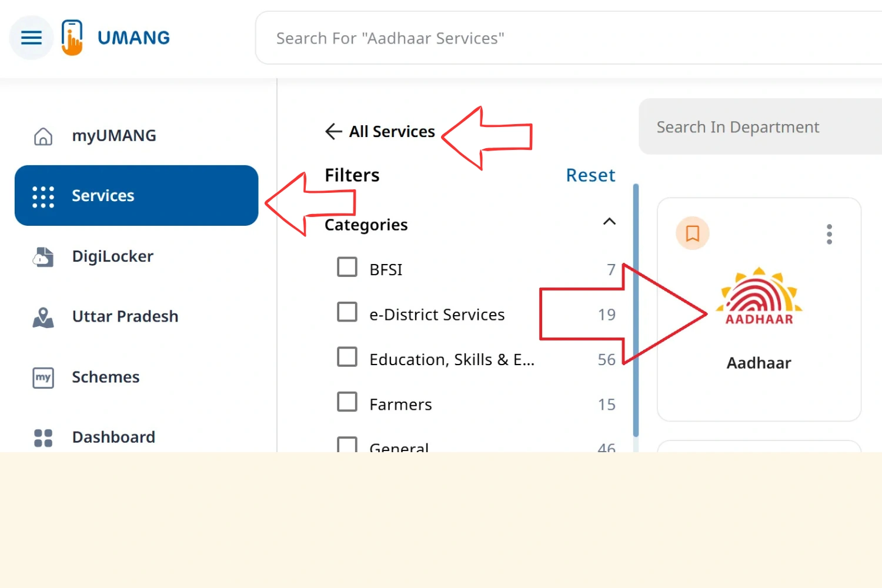Click the Uttar Pradesh map pin icon
Image resolution: width=882 pixels, height=588 pixels.
43,317
